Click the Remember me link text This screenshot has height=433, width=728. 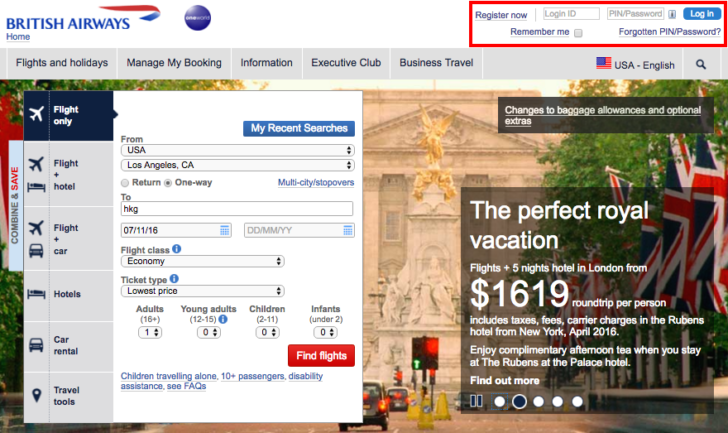[540, 32]
